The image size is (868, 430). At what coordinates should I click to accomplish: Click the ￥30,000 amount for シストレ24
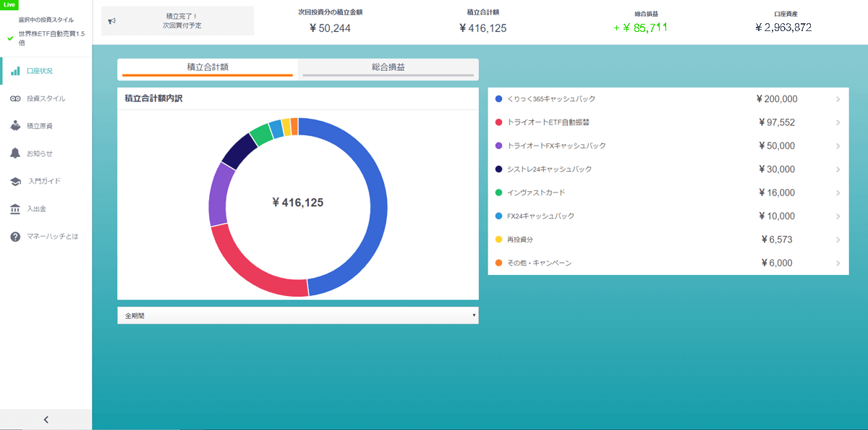click(777, 169)
